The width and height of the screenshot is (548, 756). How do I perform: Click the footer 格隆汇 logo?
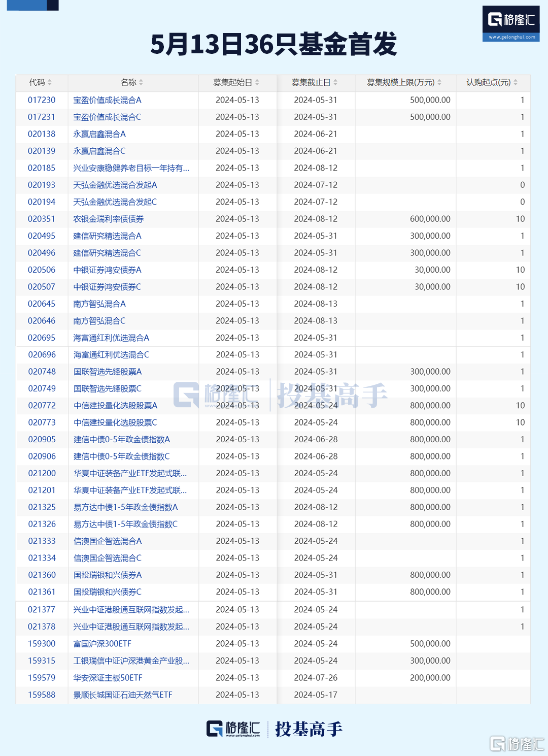pos(233,729)
